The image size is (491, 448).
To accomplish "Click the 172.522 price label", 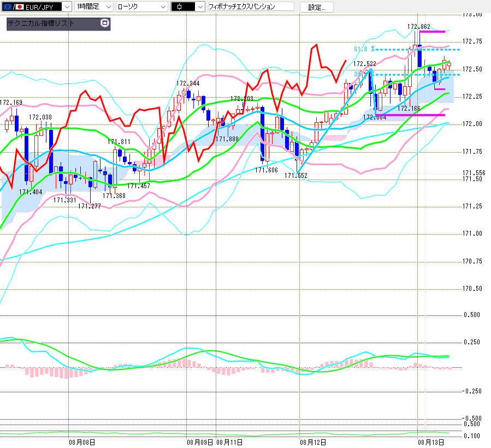I will point(365,64).
